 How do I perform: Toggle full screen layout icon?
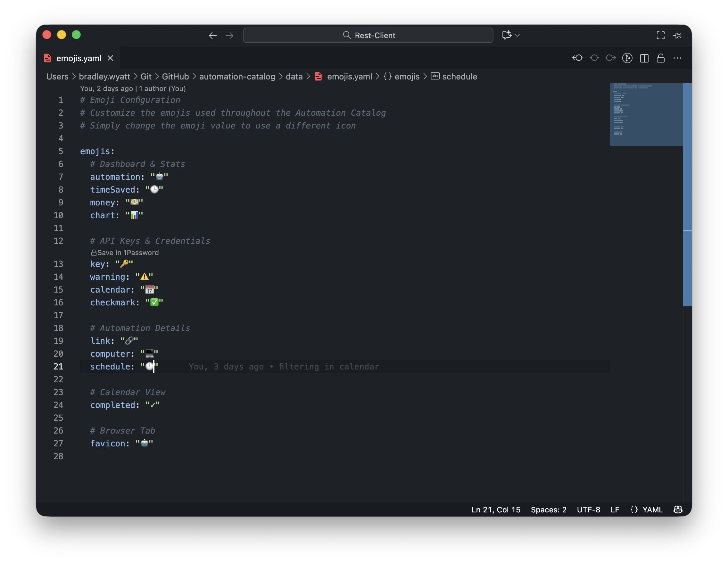660,35
